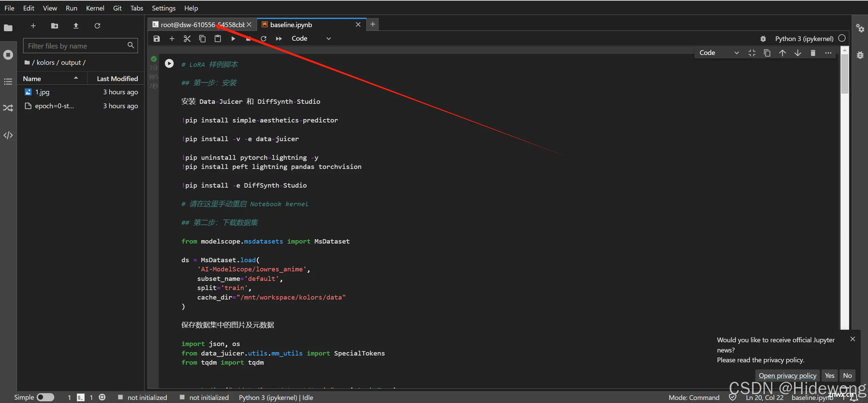
Task: Add a new tab with plus button
Action: coord(372,24)
